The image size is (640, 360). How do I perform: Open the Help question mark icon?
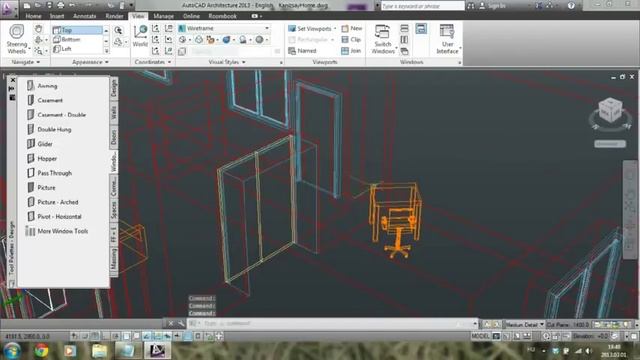coord(571,6)
